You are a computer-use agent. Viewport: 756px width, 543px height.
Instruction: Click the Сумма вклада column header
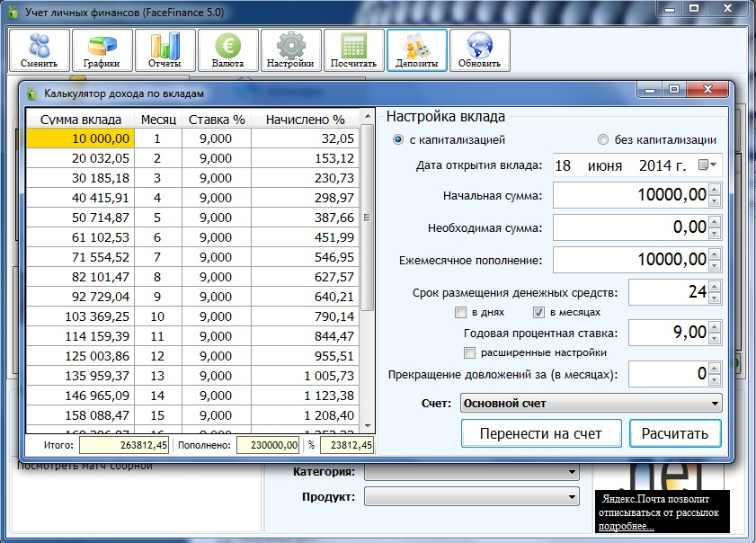[81, 119]
